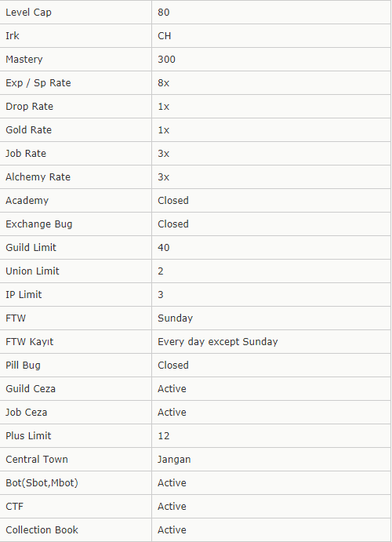Select the 8x experience rate value
This screenshot has width=392, height=542.
coord(163,83)
